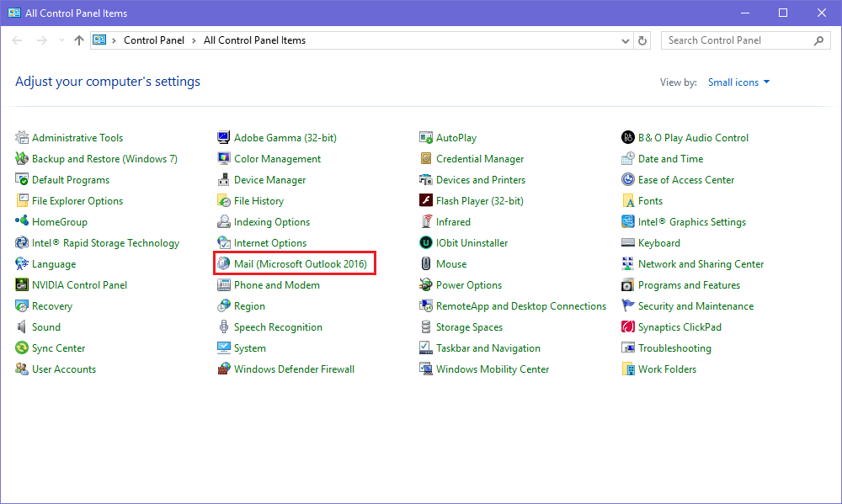Open the Recovery link
This screenshot has height=504, width=842.
(51, 306)
